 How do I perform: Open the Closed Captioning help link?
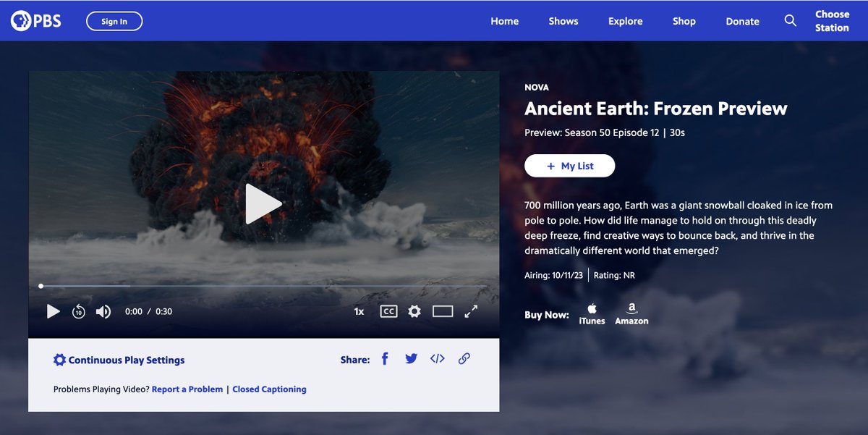tap(269, 389)
